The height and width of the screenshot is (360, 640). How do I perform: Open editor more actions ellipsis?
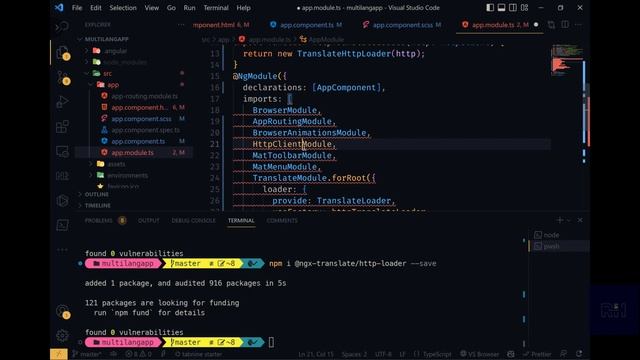tap(578, 25)
